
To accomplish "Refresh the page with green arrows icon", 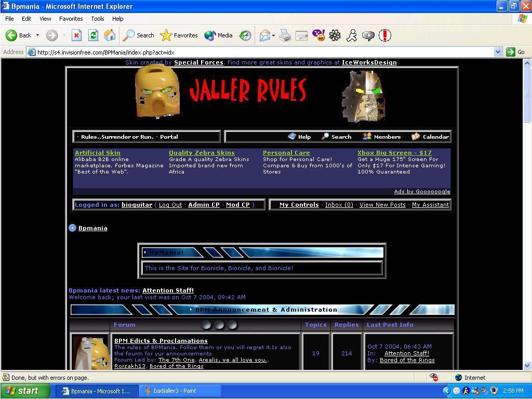I will click(x=94, y=35).
